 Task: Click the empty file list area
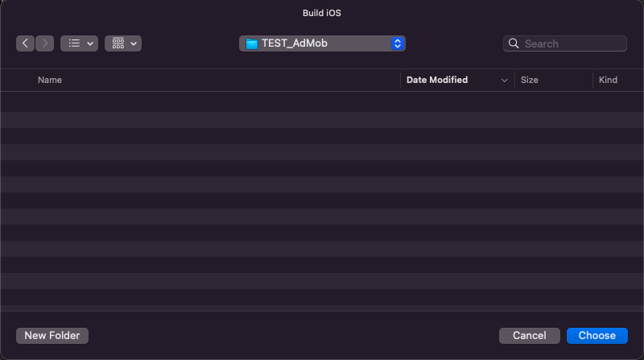(x=322, y=201)
